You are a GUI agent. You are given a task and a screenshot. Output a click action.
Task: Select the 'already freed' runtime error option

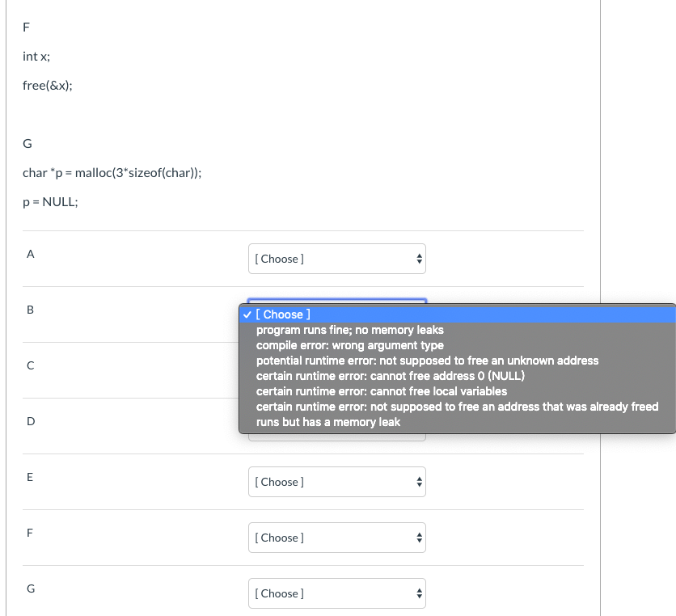pos(458,407)
